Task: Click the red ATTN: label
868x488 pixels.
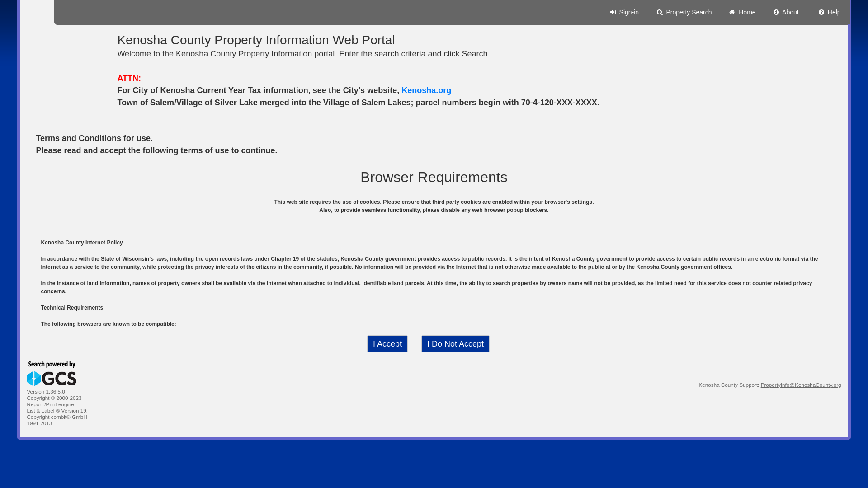Action: (x=129, y=78)
